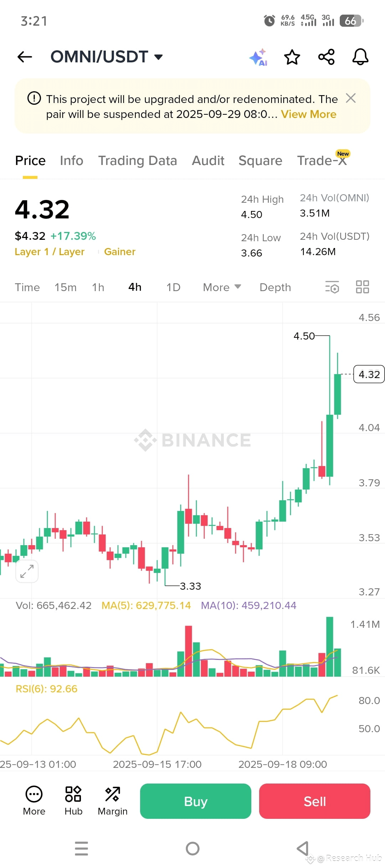Switch to the Info tab
Image resolution: width=385 pixels, height=868 pixels.
coord(71,161)
